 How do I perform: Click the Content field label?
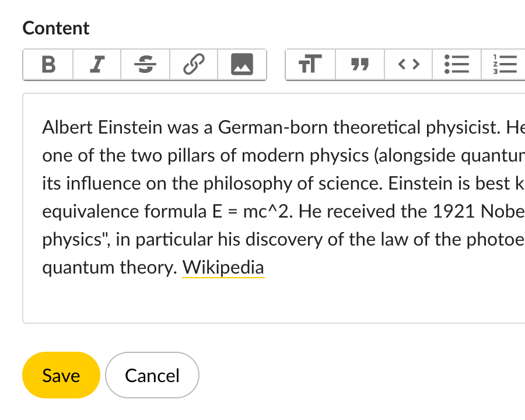[x=56, y=28]
